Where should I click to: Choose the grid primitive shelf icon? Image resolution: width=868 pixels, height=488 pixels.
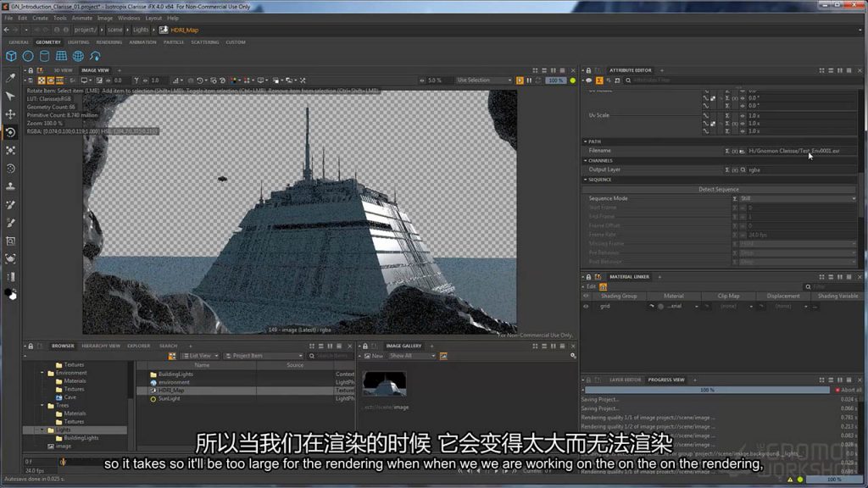pos(61,56)
